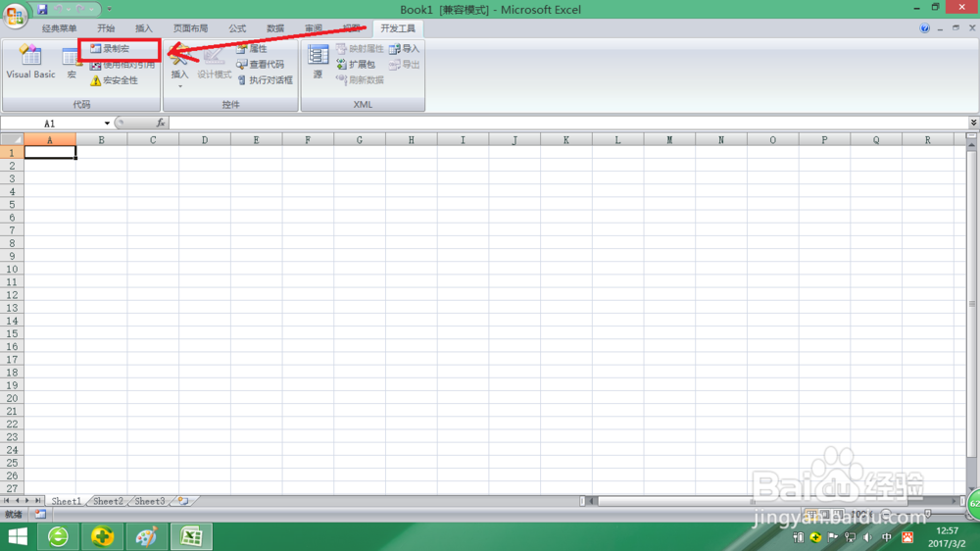The height and width of the screenshot is (551, 980).
Task: Click the zoom out minus button
Action: click(x=886, y=514)
